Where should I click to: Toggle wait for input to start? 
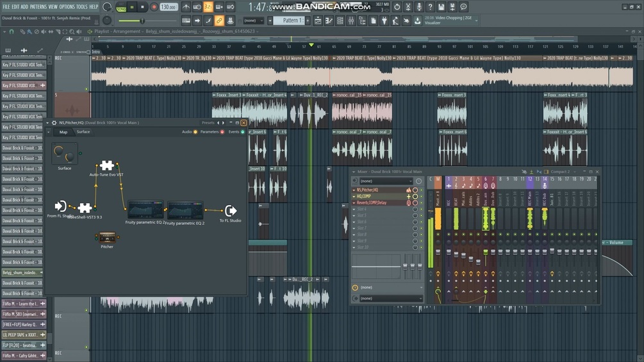pyautogui.click(x=197, y=7)
